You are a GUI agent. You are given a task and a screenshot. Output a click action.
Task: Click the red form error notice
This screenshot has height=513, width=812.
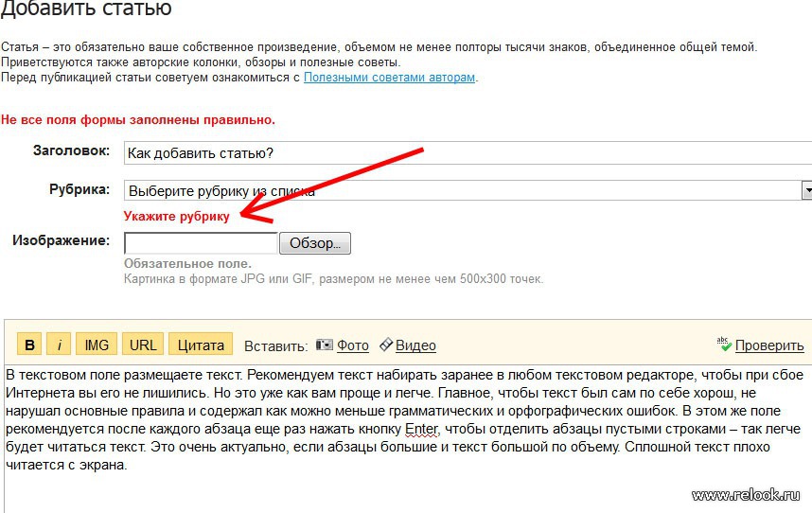coord(138,120)
